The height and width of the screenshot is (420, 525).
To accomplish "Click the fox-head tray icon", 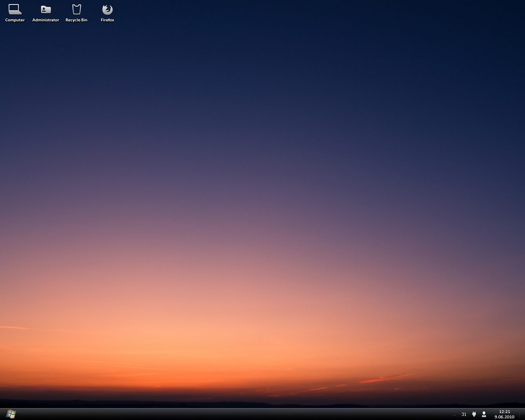I will coord(474,414).
